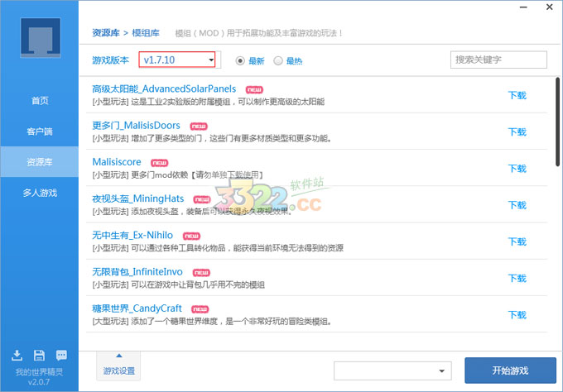Download the Malisiscore mod
This screenshot has width=563, height=392.
(x=517, y=169)
